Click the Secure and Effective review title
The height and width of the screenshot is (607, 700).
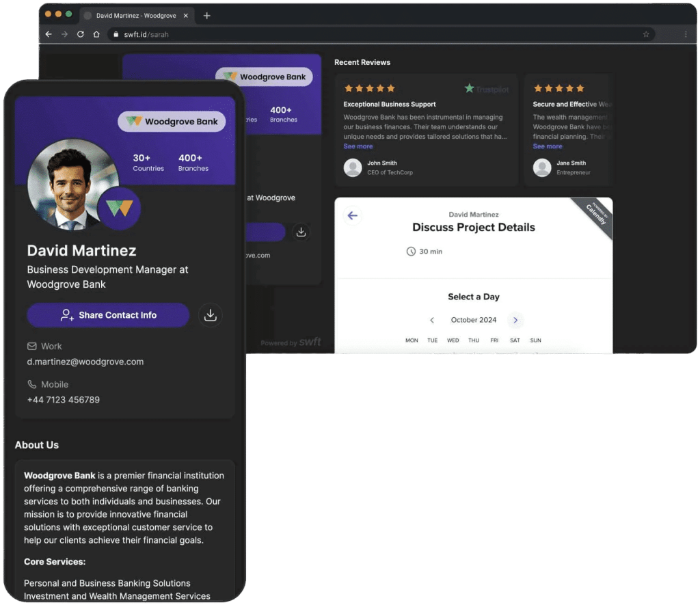tap(571, 105)
